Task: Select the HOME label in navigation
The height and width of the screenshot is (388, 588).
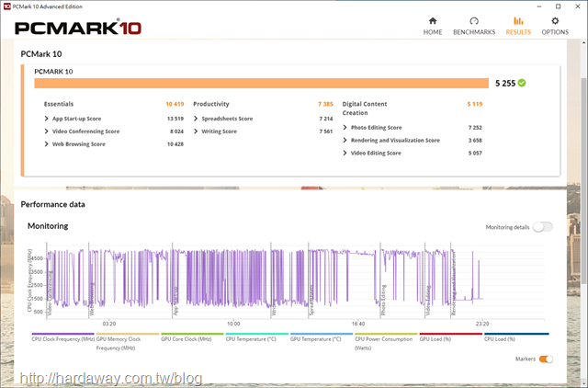Action: coord(433,32)
